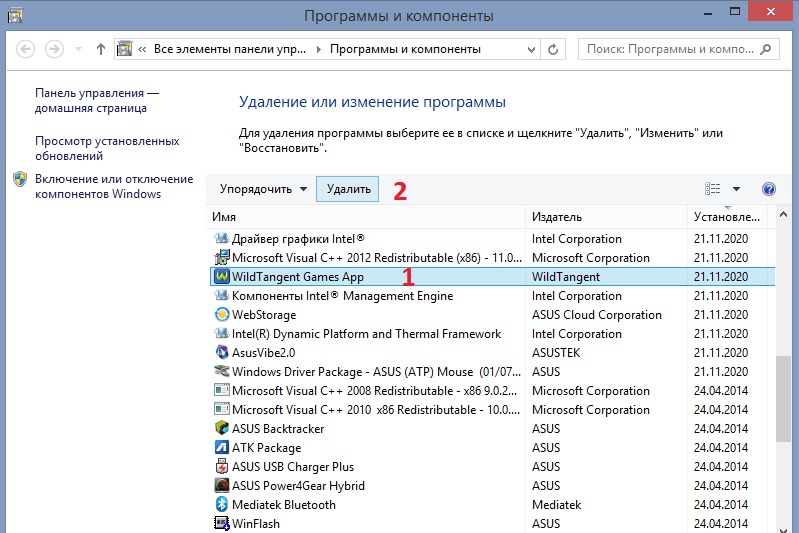Image resolution: width=799 pixels, height=533 pixels.
Task: Click ASUS Power4Gear Hybrid icon
Action: click(222, 485)
